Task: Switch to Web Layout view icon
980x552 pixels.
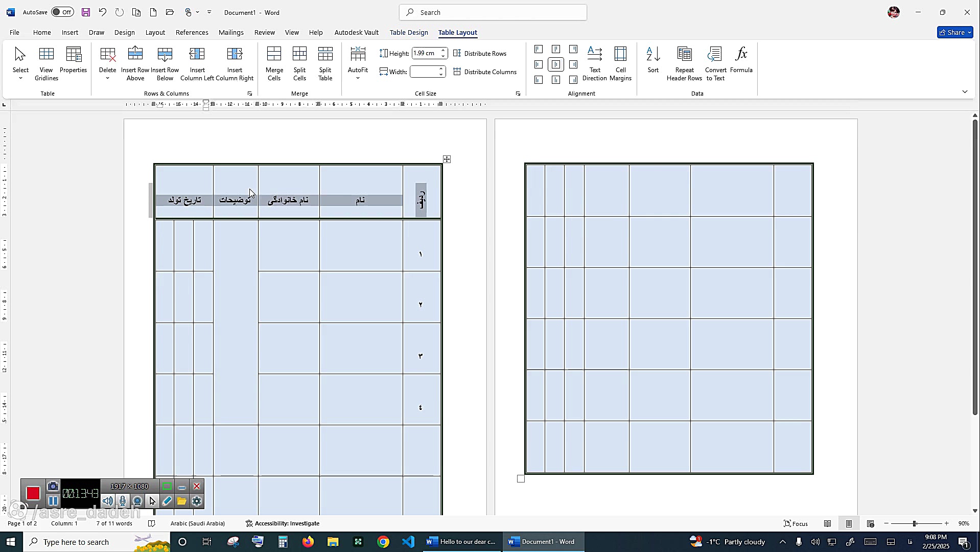Action: click(871, 523)
